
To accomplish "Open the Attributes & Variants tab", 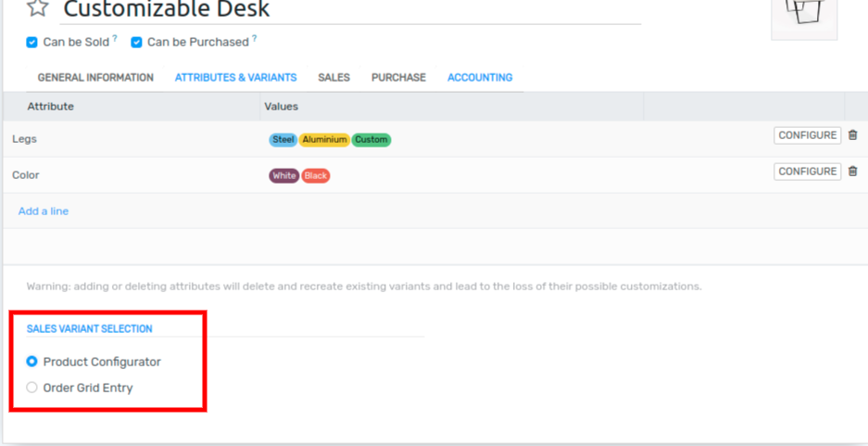I will [235, 78].
